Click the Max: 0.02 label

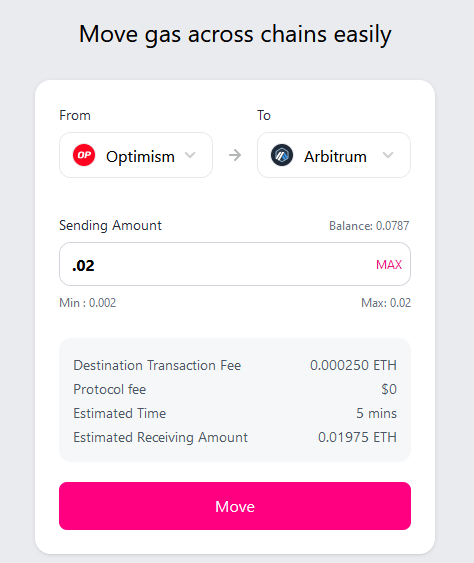click(x=386, y=303)
